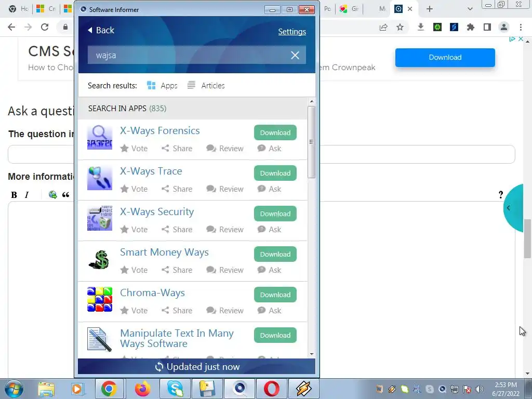This screenshot has height=399, width=532.
Task: Download X-Ways Trace
Action: pyautogui.click(x=275, y=173)
